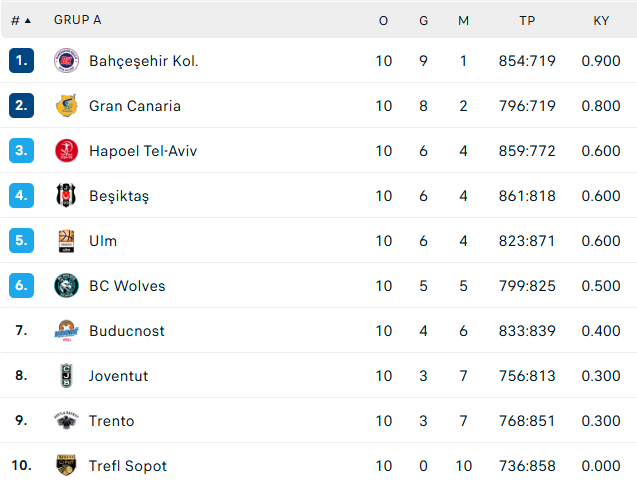Screen dimensions: 637x485
Task: Click the BC Wolves logo
Action: click(x=66, y=286)
